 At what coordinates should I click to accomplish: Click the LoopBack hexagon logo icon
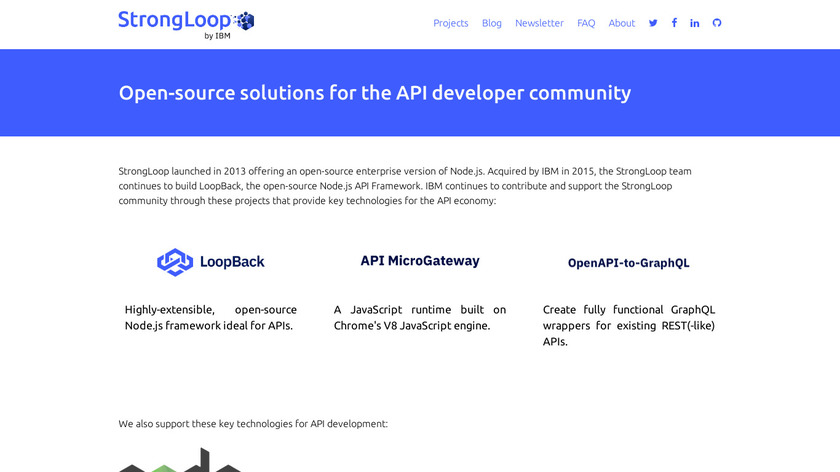click(x=175, y=262)
